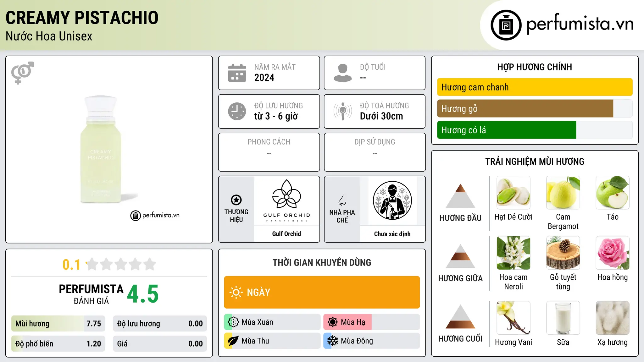Screen dimensions: 644x362
Task: Click the launch year value 2024
Action: (264, 78)
